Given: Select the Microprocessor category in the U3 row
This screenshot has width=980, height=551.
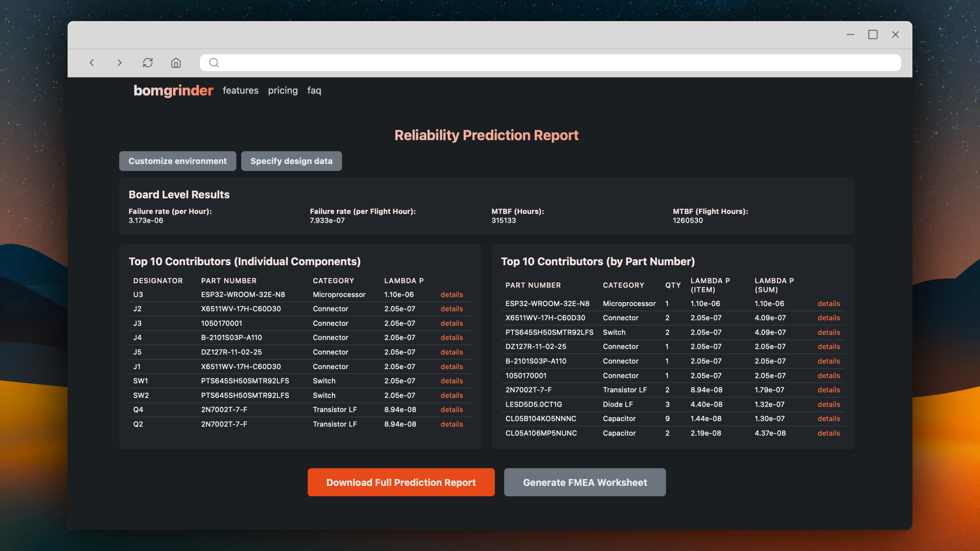Looking at the screenshot, I should [x=339, y=295].
